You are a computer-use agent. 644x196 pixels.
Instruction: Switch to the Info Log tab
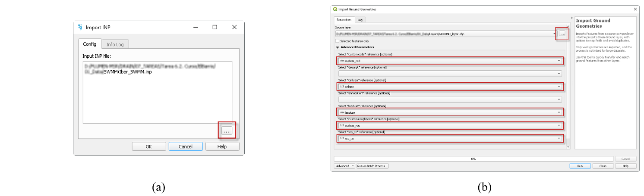[115, 44]
